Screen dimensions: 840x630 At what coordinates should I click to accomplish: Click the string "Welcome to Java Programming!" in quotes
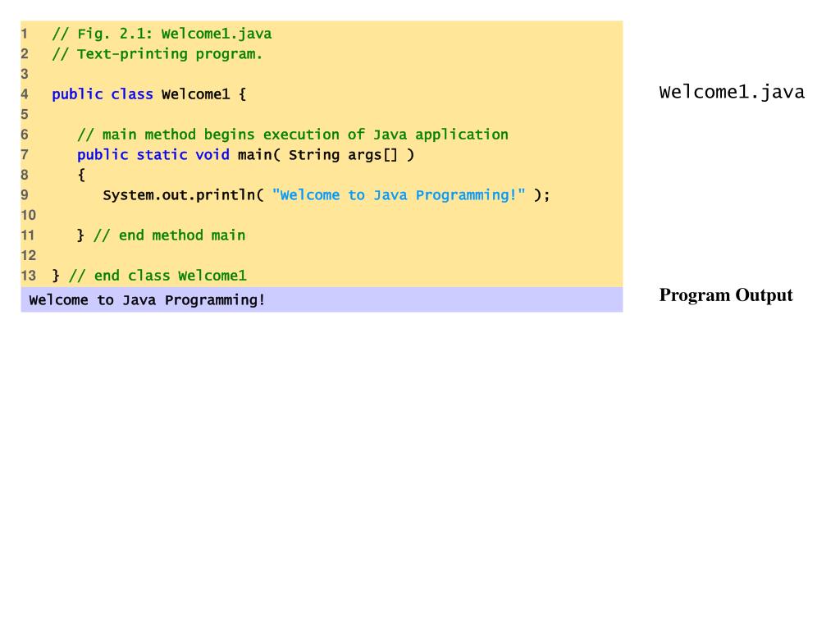click(399, 195)
